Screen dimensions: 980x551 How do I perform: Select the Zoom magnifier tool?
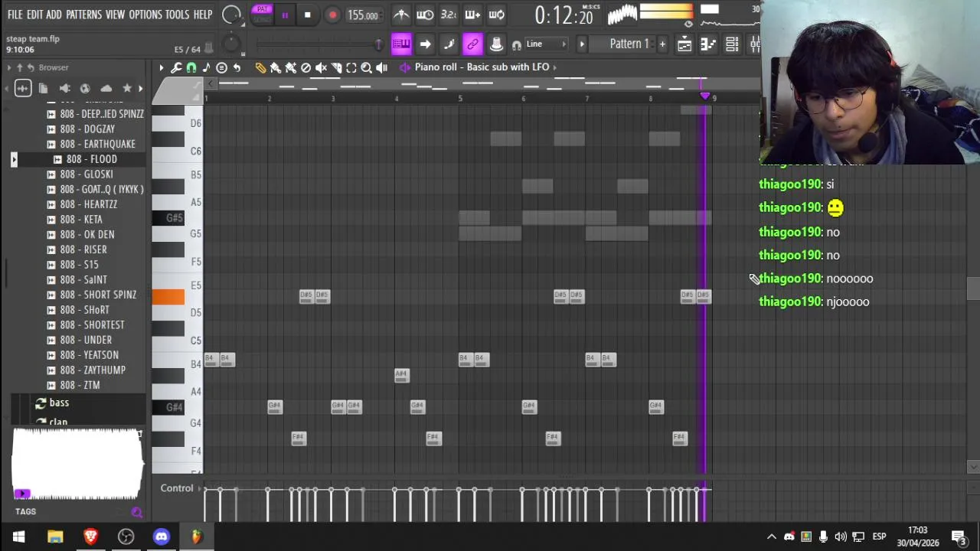coord(366,68)
